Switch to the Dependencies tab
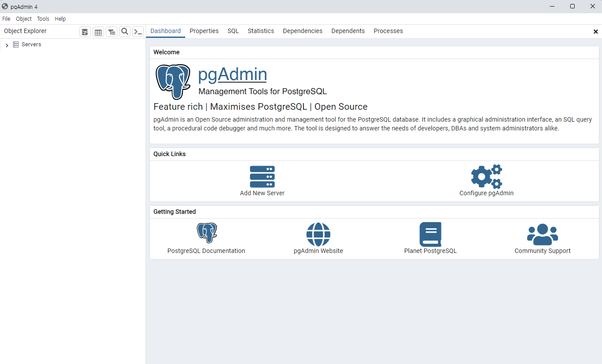This screenshot has width=602, height=364. point(303,31)
